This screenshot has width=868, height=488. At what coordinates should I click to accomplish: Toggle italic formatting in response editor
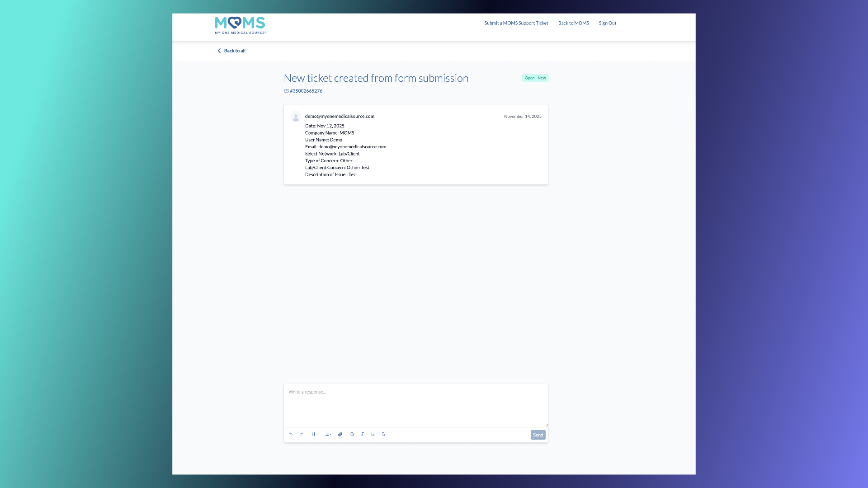(x=362, y=434)
